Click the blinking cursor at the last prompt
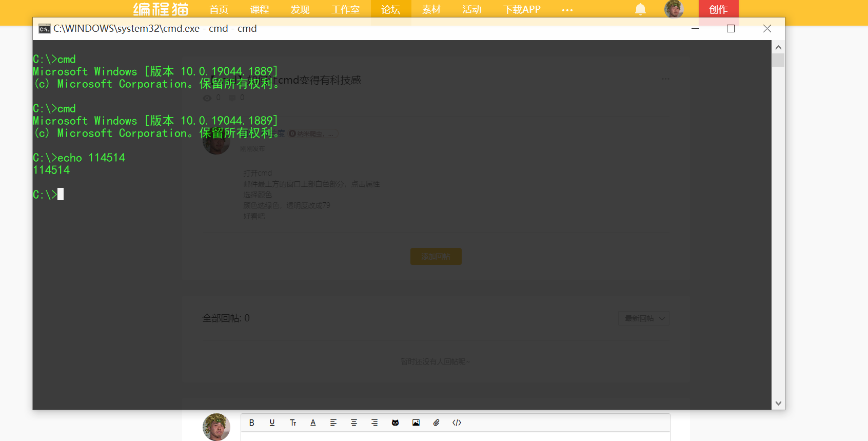 point(61,194)
